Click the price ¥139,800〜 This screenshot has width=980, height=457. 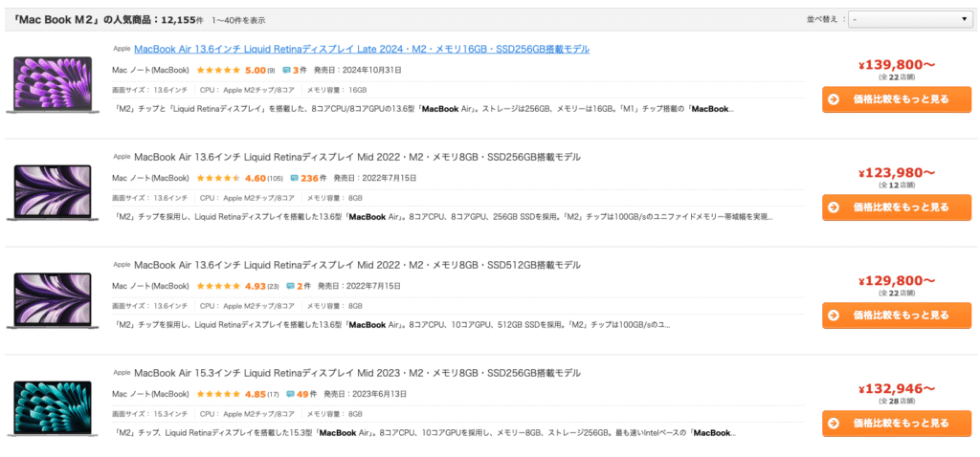click(x=897, y=65)
